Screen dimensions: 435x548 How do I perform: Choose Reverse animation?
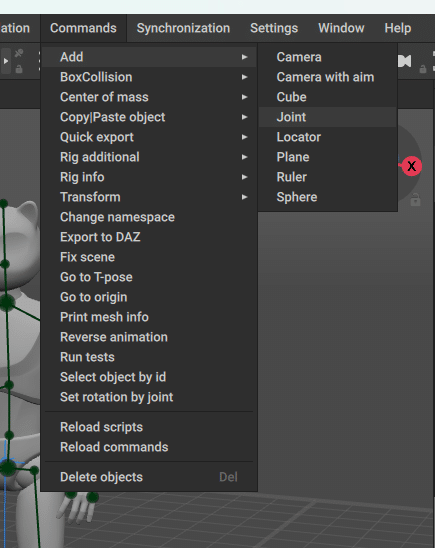click(x=149, y=337)
